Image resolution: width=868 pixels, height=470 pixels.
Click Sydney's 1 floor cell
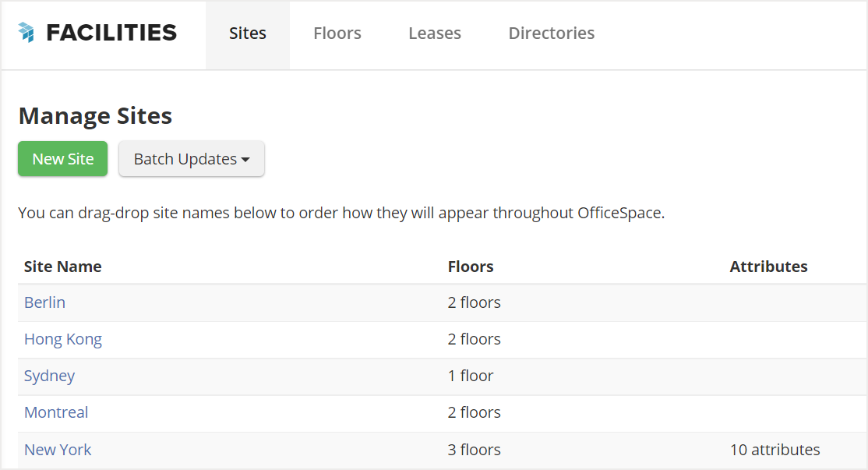(x=471, y=376)
